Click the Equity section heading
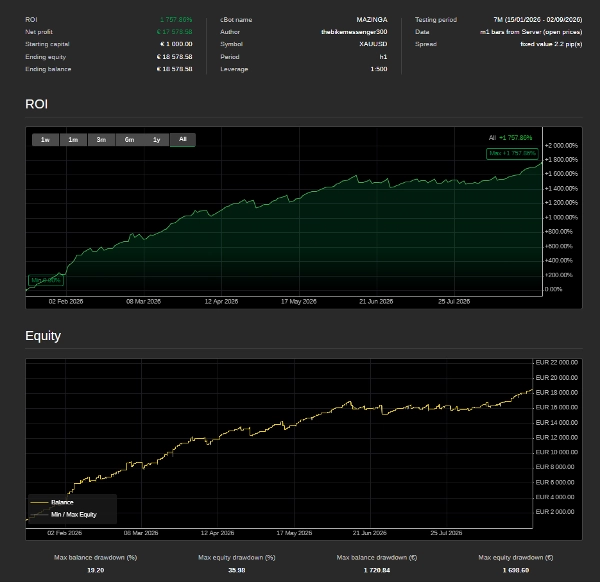This screenshot has height=582, width=600. click(43, 336)
